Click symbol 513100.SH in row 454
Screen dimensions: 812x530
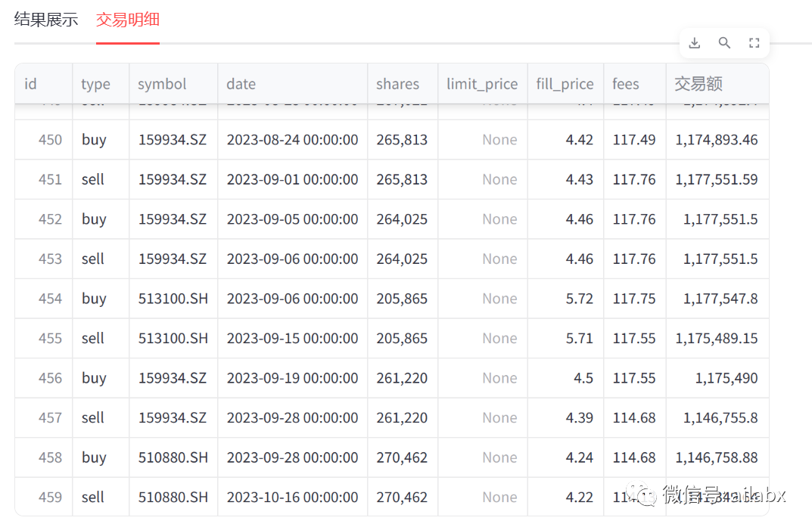[173, 299]
